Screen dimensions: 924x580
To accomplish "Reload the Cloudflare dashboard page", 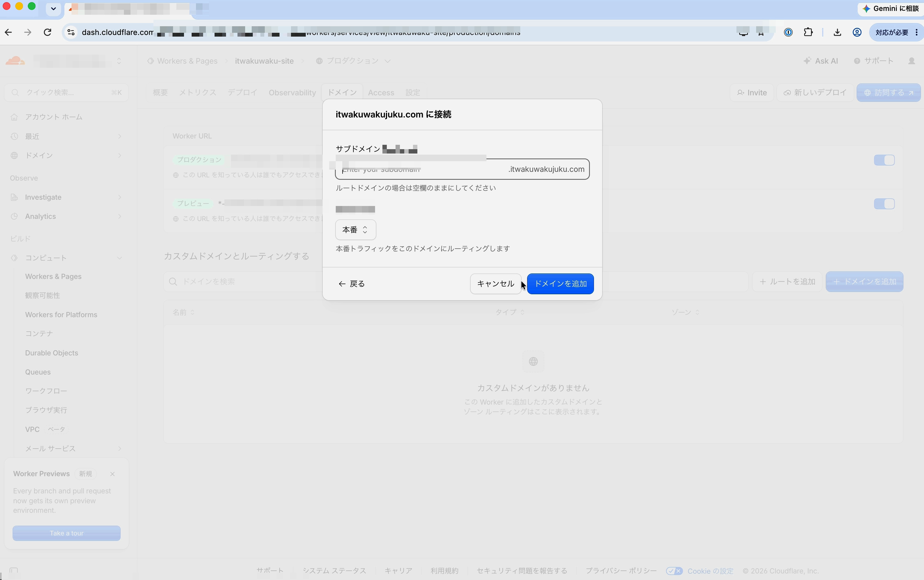I will pos(47,32).
